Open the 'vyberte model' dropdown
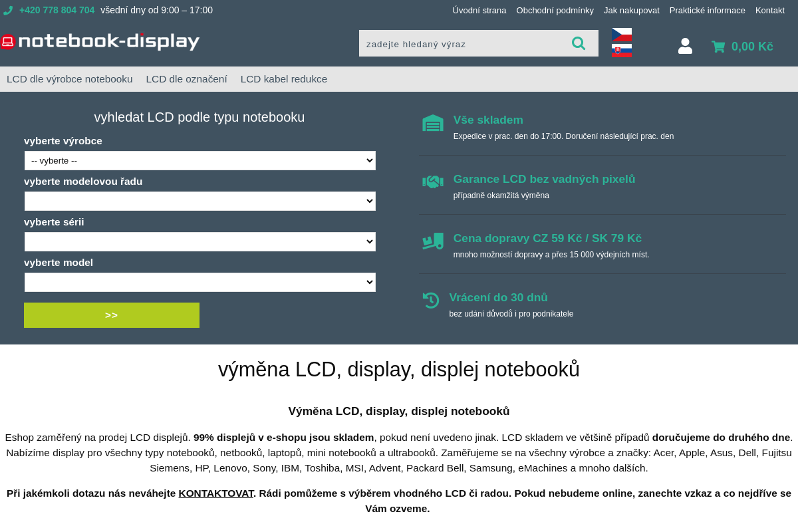798x532 pixels. click(x=199, y=282)
